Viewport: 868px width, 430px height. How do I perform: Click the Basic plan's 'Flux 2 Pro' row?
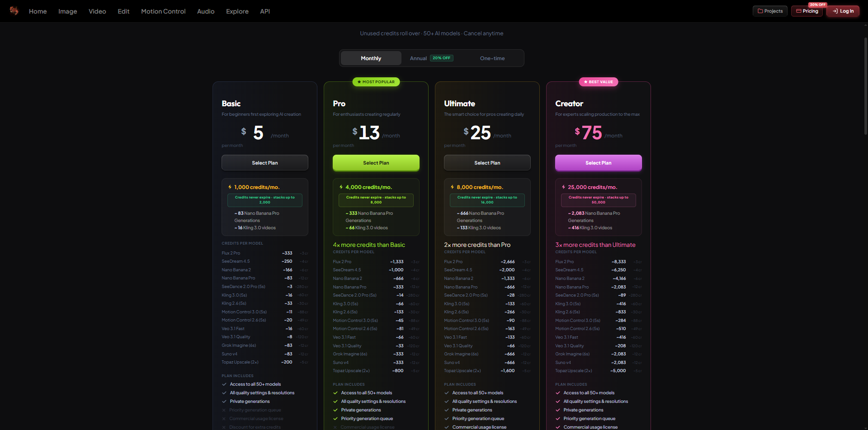pyautogui.click(x=265, y=253)
